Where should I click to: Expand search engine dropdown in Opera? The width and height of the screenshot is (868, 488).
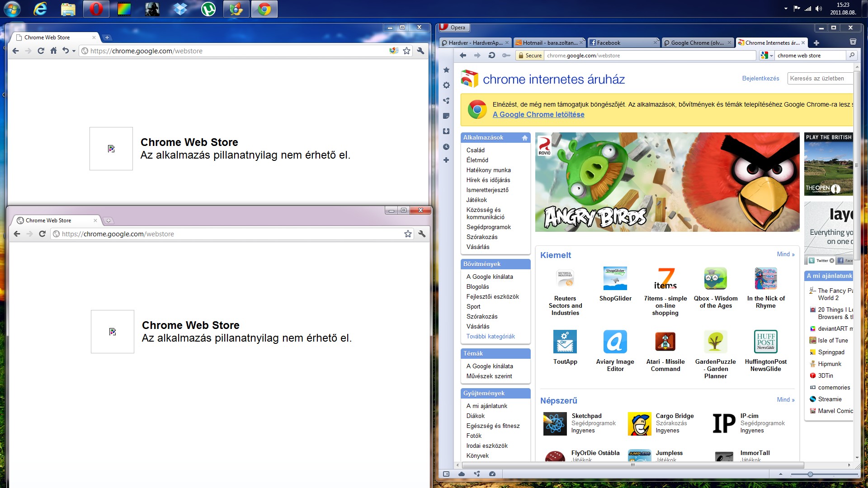pyautogui.click(x=767, y=56)
